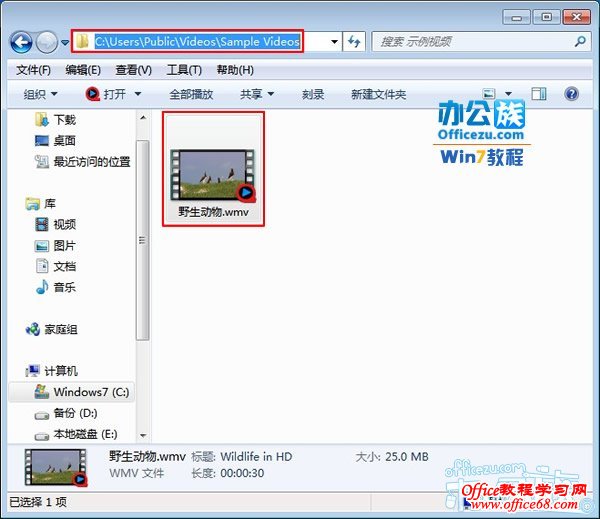Screen dimensions: 600x519
Task: Select the address path C:\Users\Public\Videos\Sample Videos
Action: (197, 41)
